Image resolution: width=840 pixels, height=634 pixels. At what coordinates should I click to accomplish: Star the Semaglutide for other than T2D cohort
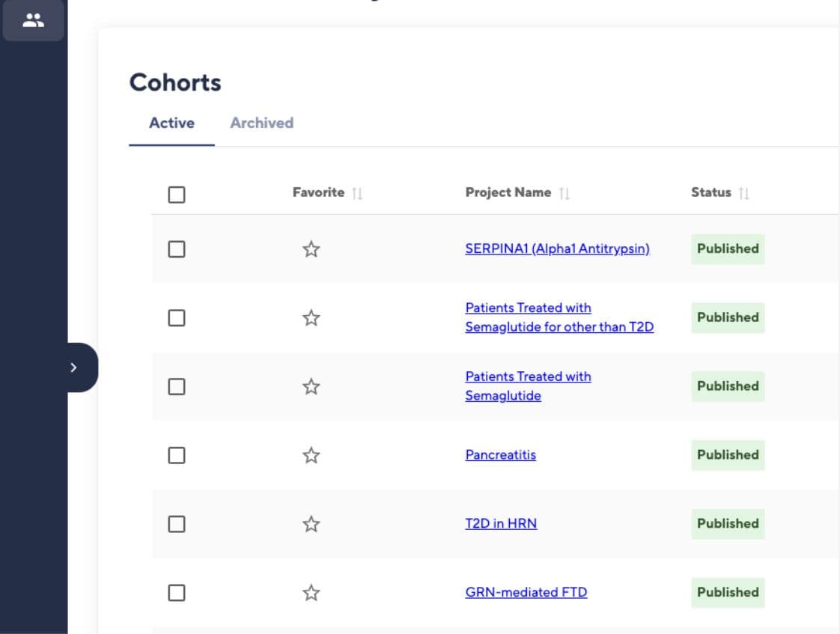(x=311, y=318)
